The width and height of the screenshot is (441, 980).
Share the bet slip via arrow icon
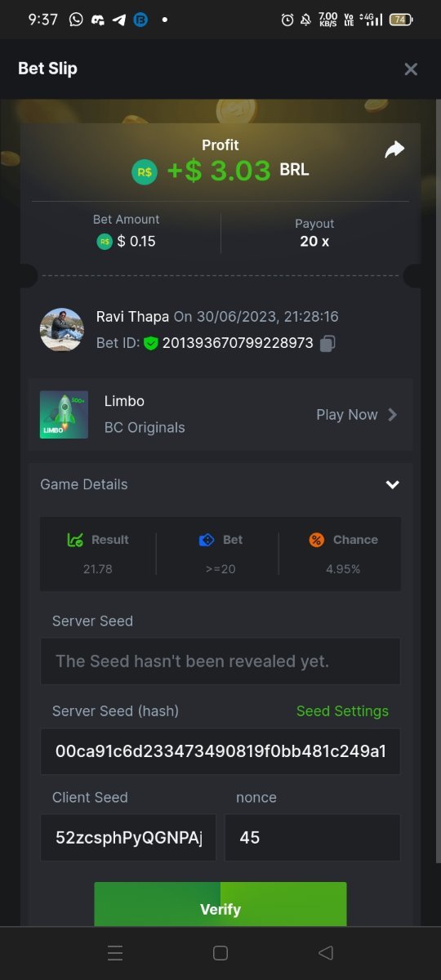coord(394,149)
